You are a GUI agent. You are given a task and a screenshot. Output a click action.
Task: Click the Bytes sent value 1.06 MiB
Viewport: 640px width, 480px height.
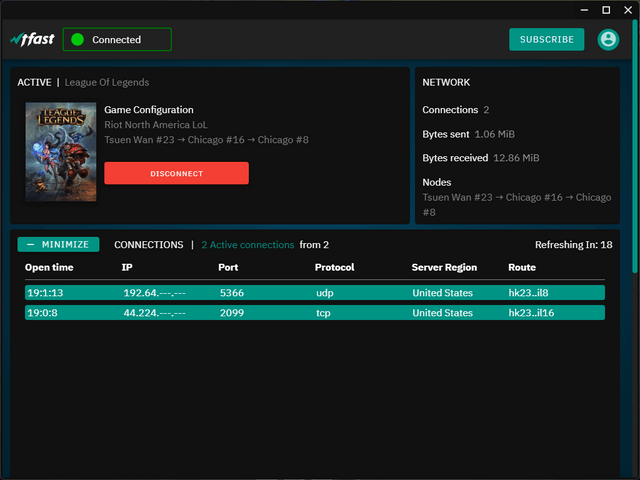pyautogui.click(x=494, y=134)
